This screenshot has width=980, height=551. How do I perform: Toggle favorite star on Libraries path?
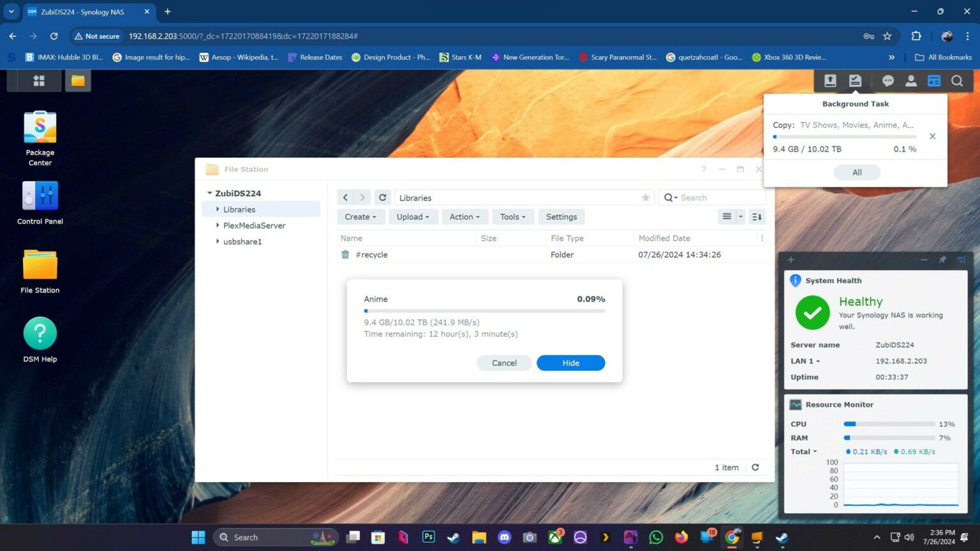coord(645,198)
